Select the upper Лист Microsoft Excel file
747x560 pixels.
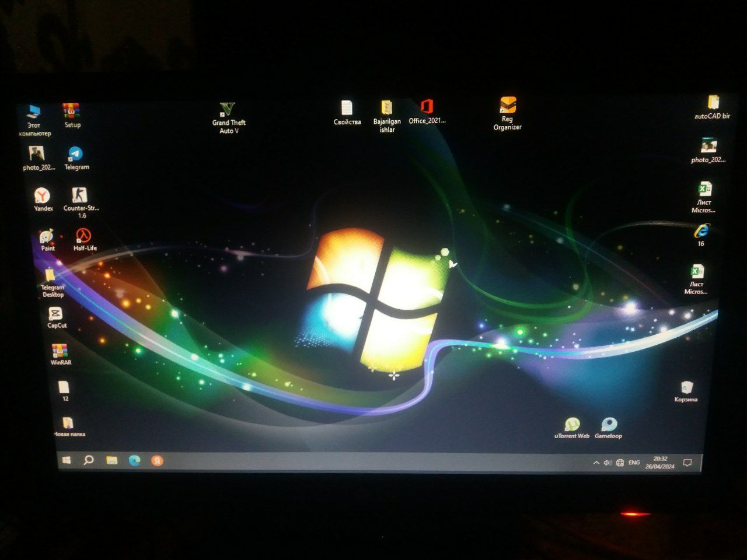(704, 198)
